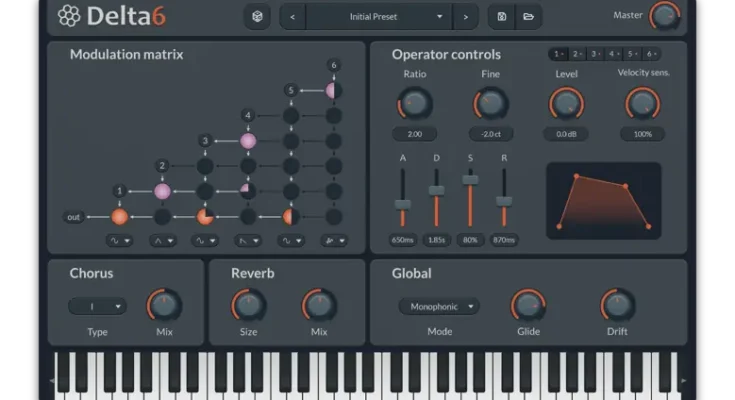Click the 80% sustain value

point(470,240)
